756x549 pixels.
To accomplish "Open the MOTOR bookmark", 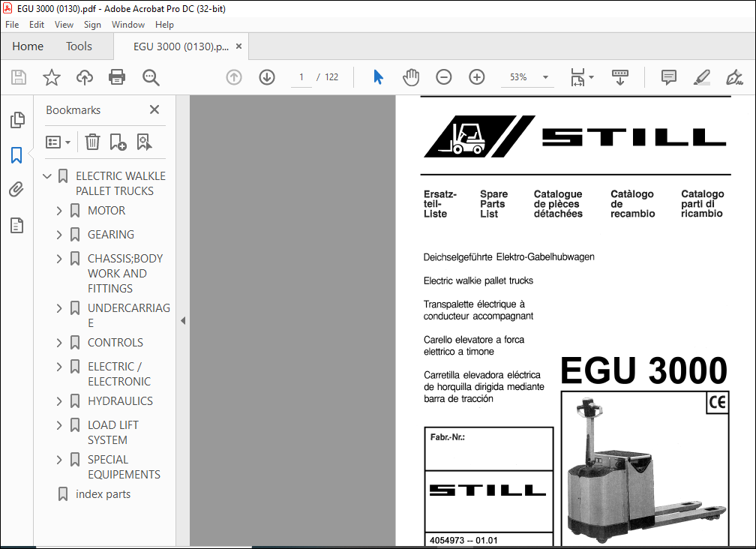I will (106, 211).
